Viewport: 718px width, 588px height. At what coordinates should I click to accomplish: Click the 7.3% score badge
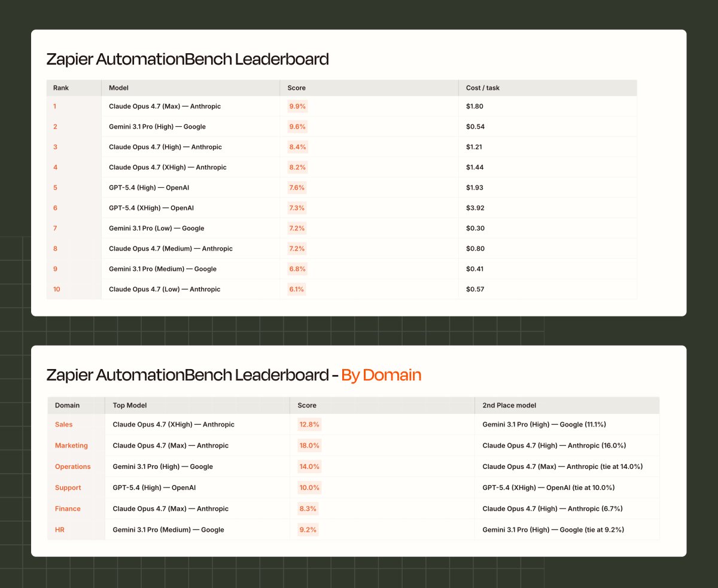click(x=297, y=208)
